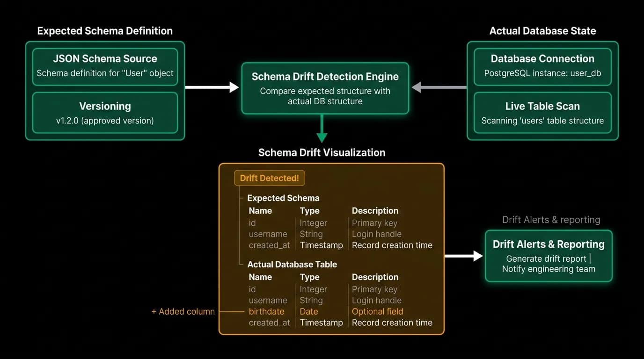644x359 pixels.
Task: Click Type header under Expected Schema
Action: click(x=309, y=211)
